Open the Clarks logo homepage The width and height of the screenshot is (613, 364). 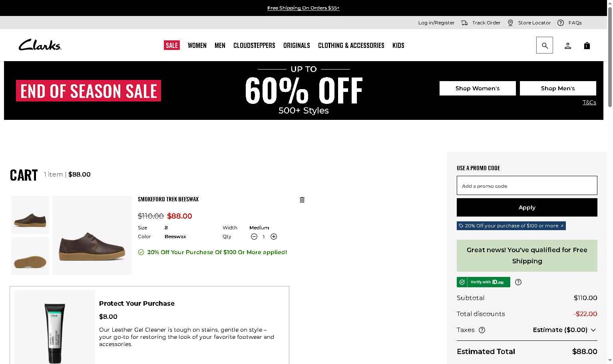pos(40,45)
